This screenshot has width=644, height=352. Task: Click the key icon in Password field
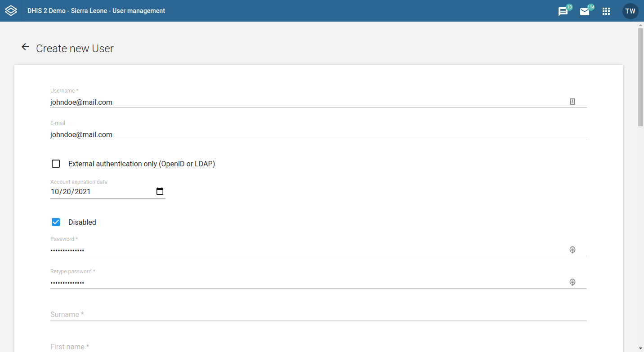[x=572, y=250]
